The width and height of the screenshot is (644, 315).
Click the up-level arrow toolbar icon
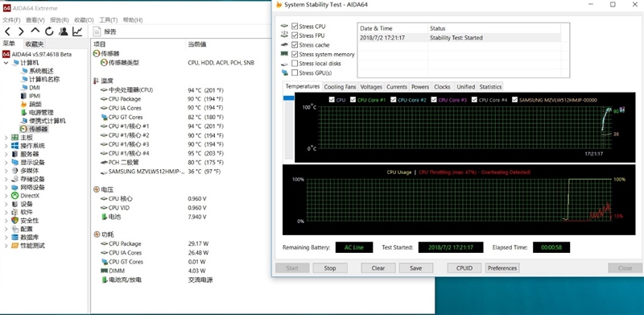pyautogui.click(x=35, y=31)
